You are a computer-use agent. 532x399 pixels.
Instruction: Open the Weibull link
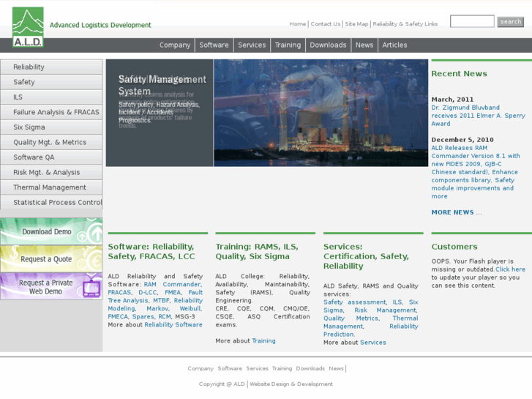[x=190, y=309]
